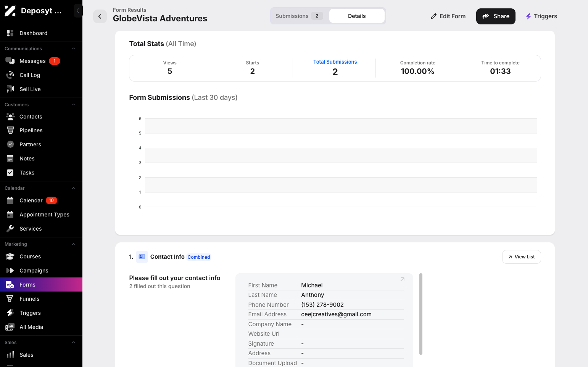Collapse the Customers section

[x=74, y=105]
